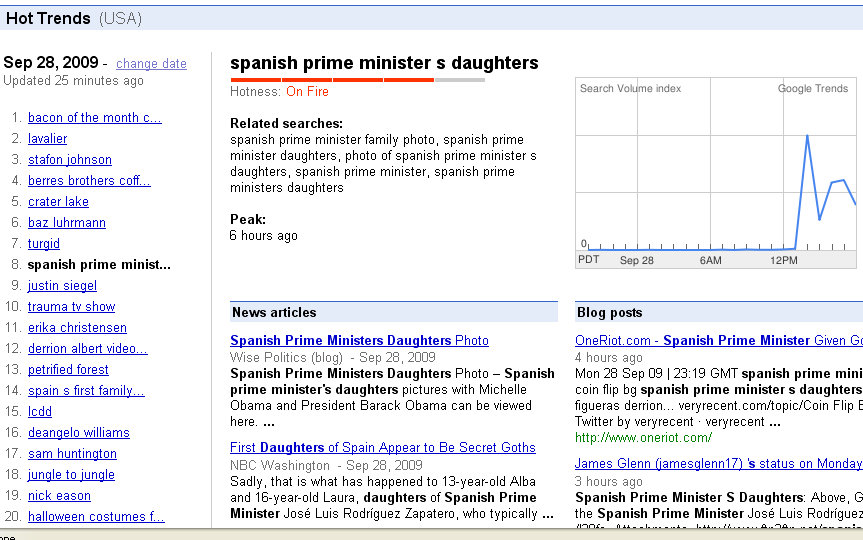
Task: Select jungle to jungle trend
Action: coord(72,474)
